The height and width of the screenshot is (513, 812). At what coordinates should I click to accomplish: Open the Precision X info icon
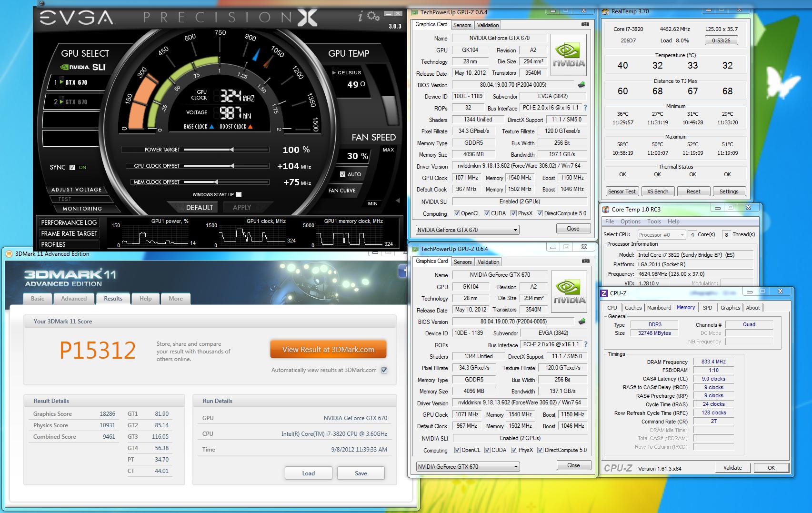click(x=361, y=17)
